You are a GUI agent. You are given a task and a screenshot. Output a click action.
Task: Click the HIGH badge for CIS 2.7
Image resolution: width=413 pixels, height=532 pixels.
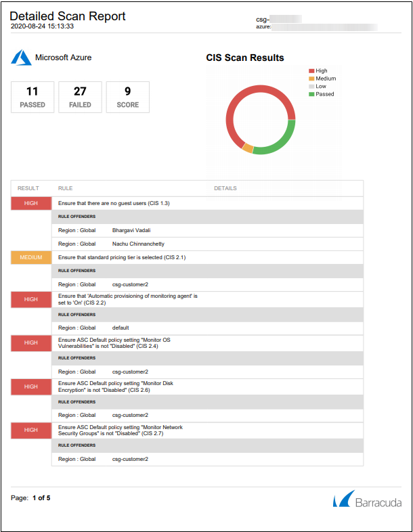[31, 430]
